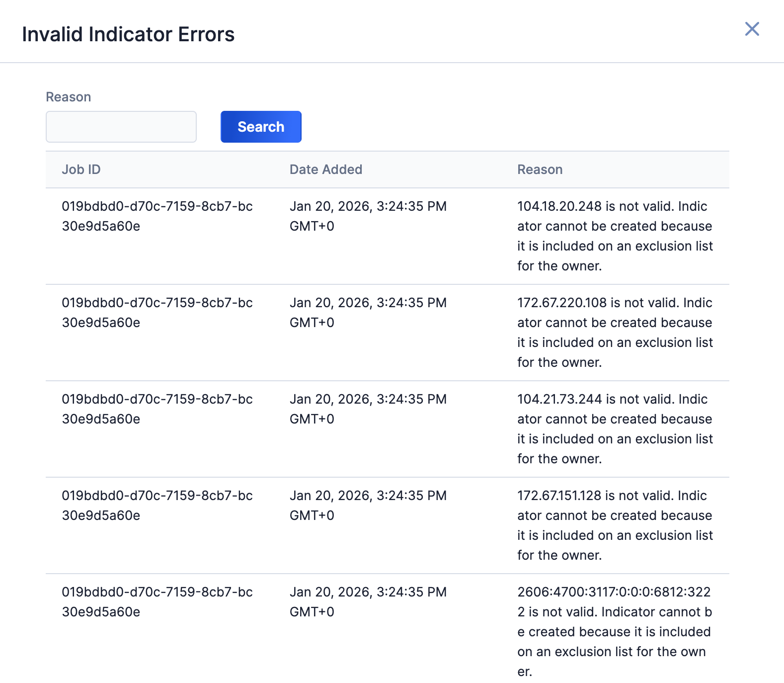Click the Job ID in the third row
The image size is (784, 683).
tap(157, 409)
